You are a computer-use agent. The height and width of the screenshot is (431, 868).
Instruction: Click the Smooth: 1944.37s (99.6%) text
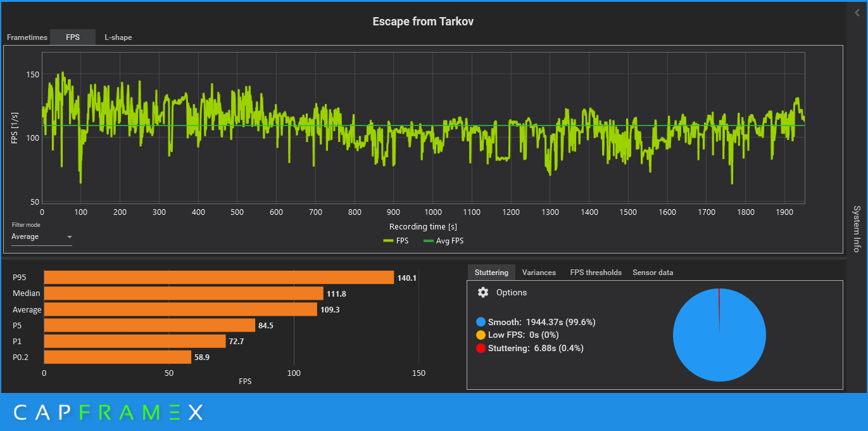(x=541, y=322)
